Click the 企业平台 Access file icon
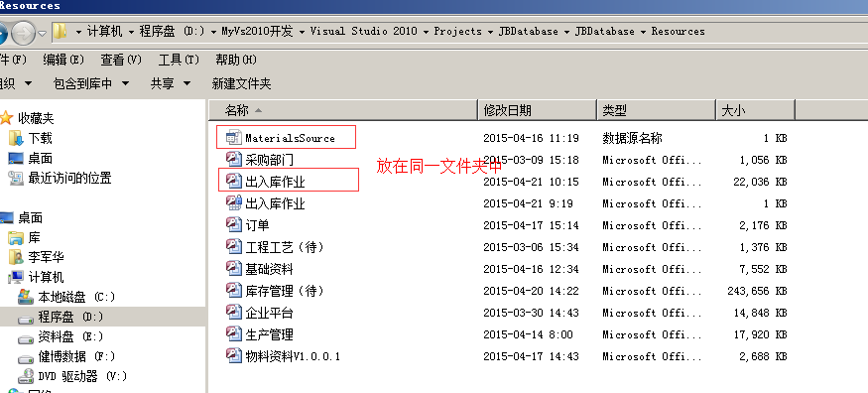Image resolution: width=868 pixels, height=393 pixels. coord(233,313)
